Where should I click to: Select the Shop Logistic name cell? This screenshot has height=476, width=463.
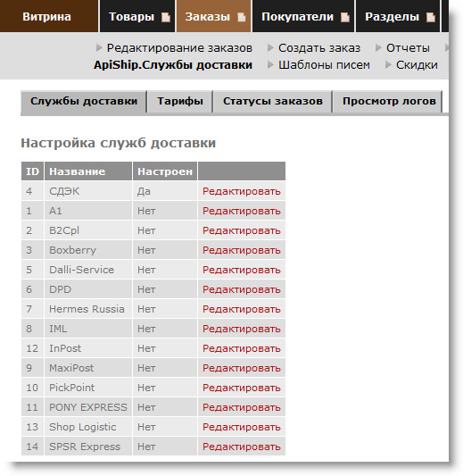tap(88, 427)
